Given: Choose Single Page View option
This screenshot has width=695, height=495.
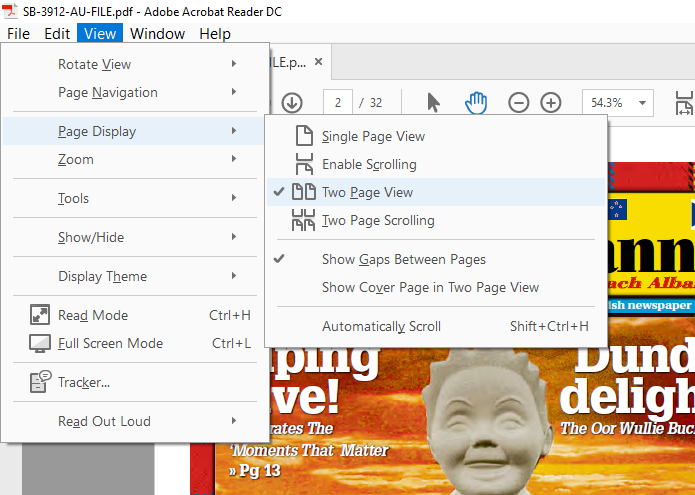Looking at the screenshot, I should pyautogui.click(x=373, y=136).
